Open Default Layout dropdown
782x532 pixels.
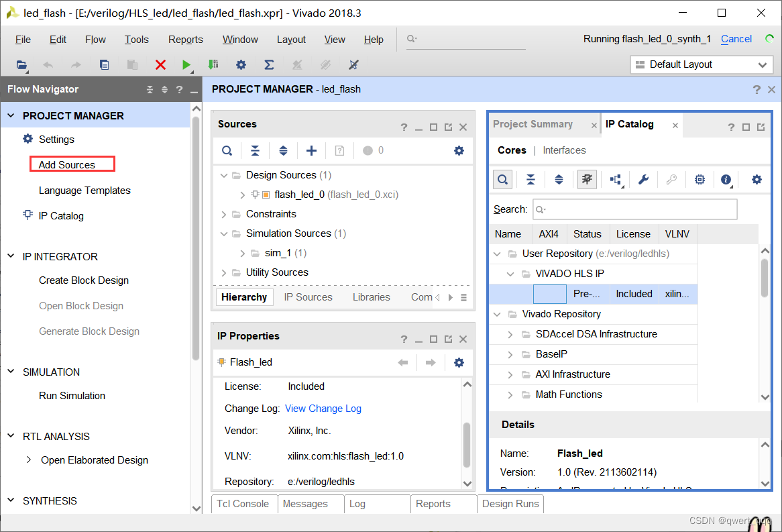702,65
